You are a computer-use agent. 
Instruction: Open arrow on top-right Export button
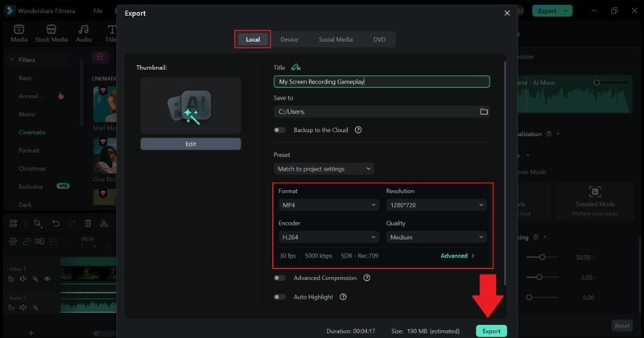pos(566,10)
